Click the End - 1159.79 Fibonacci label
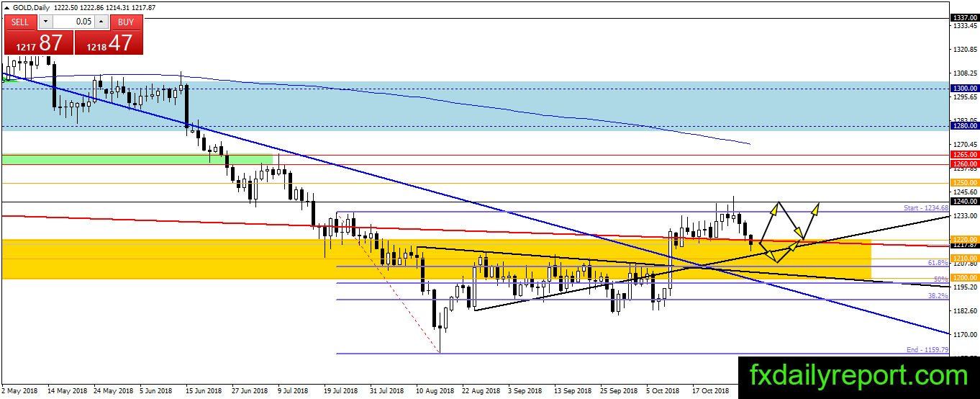 click(x=927, y=349)
